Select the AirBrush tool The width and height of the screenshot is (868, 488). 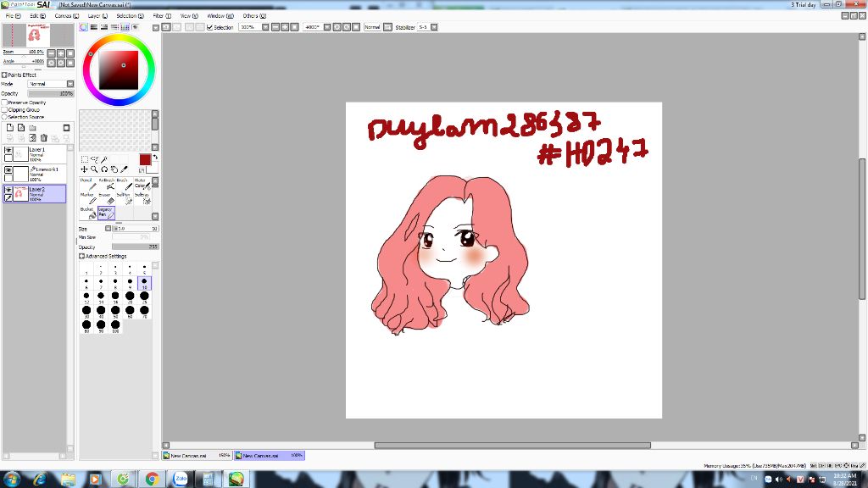pyautogui.click(x=106, y=184)
